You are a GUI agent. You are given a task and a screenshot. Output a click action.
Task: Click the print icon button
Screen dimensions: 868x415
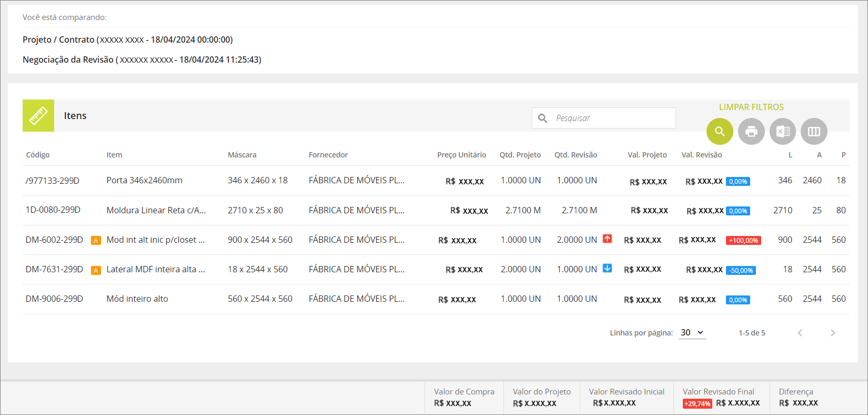(751, 131)
